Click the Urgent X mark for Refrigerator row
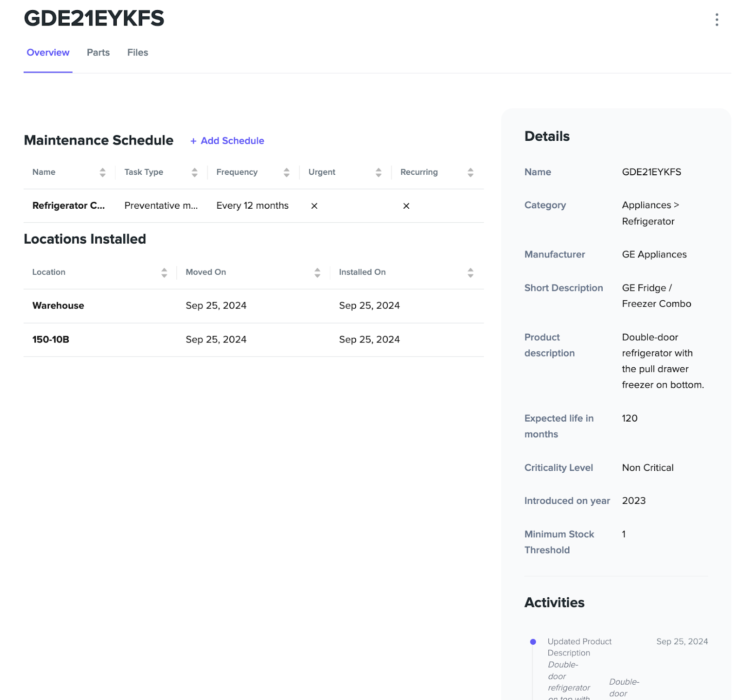744x700 pixels. click(314, 206)
